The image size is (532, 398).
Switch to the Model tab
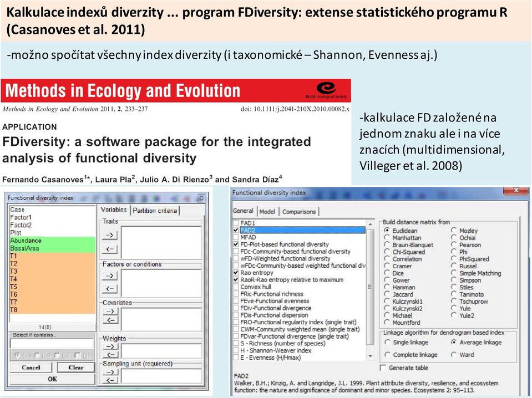click(x=267, y=211)
